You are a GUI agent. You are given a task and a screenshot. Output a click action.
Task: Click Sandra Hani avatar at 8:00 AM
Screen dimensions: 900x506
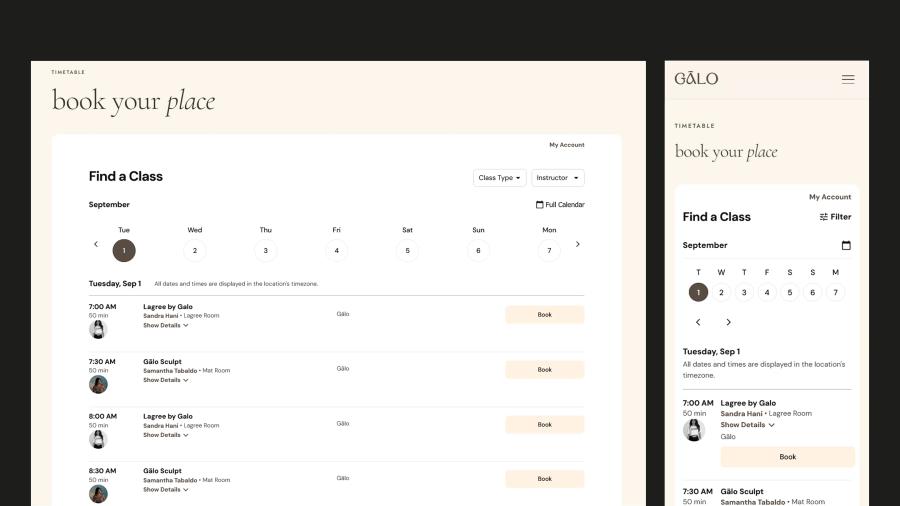pos(98,439)
